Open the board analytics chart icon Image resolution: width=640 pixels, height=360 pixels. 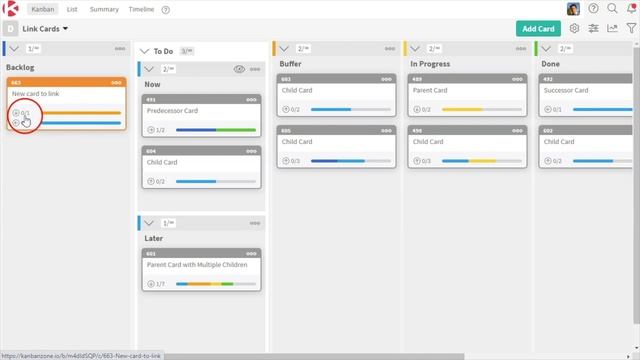pyautogui.click(x=612, y=28)
